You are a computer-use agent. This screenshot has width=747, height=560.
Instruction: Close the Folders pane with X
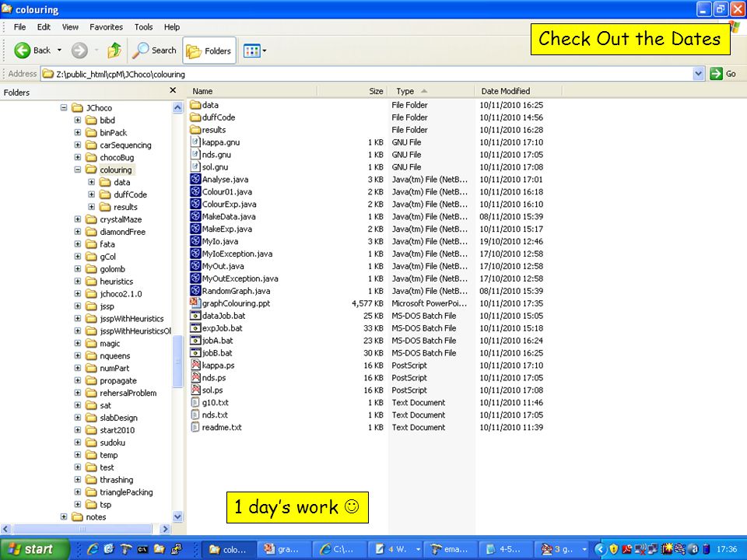click(173, 90)
